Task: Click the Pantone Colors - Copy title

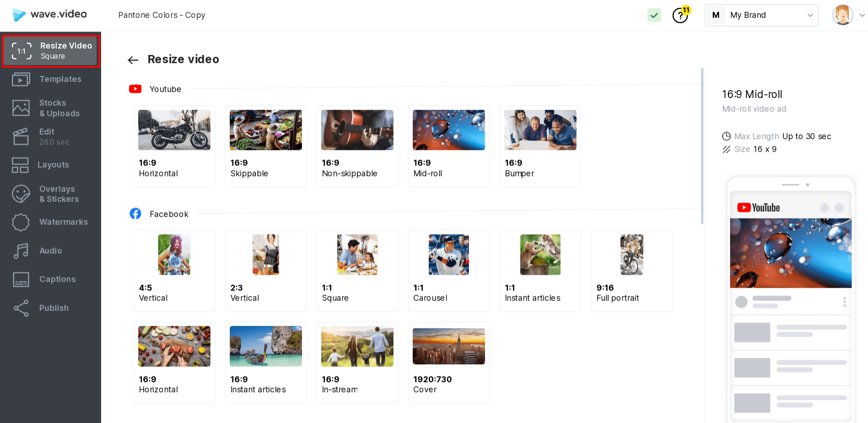Action: 162,15
